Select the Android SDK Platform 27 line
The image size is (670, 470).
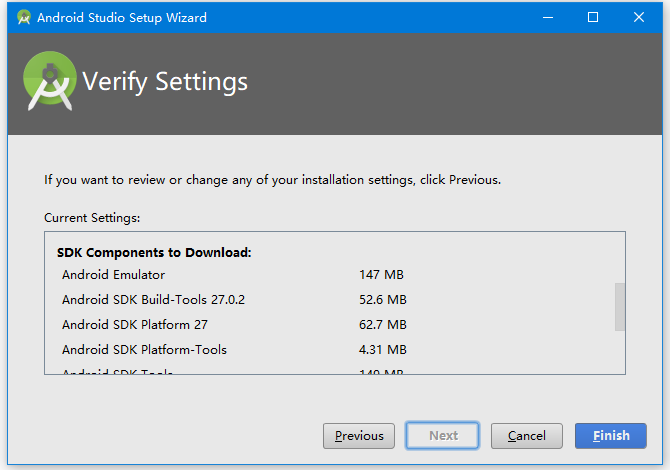(134, 324)
